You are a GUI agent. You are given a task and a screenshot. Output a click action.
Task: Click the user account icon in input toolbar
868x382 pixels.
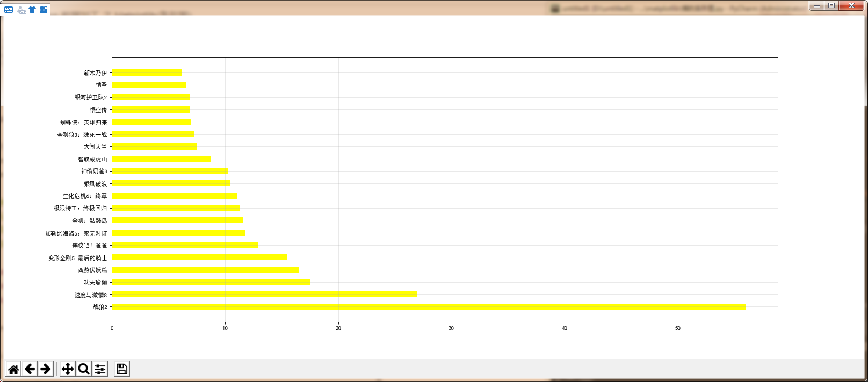[x=21, y=10]
